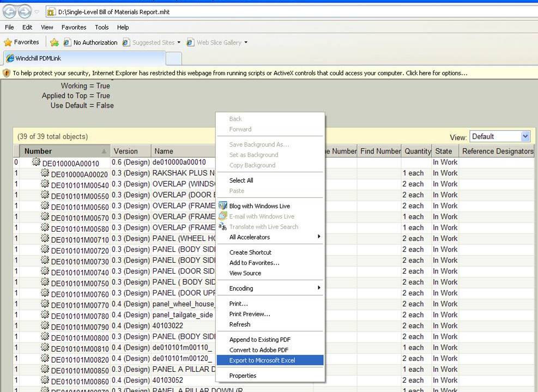
Task: Click the Find Number column header
Action: [x=380, y=151]
